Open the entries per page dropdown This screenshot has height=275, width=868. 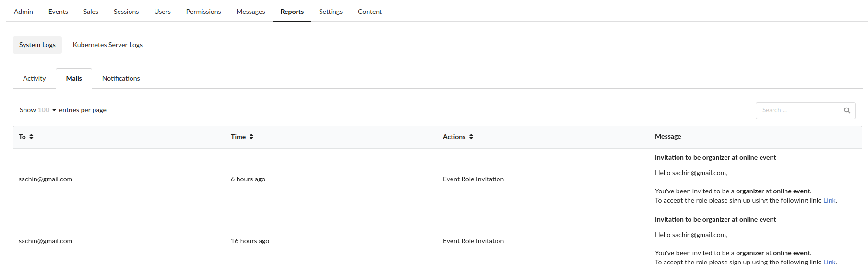(x=47, y=110)
